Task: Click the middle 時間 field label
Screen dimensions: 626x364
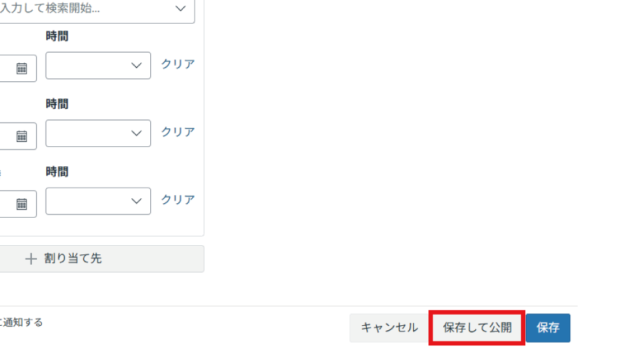Action: coord(57,104)
